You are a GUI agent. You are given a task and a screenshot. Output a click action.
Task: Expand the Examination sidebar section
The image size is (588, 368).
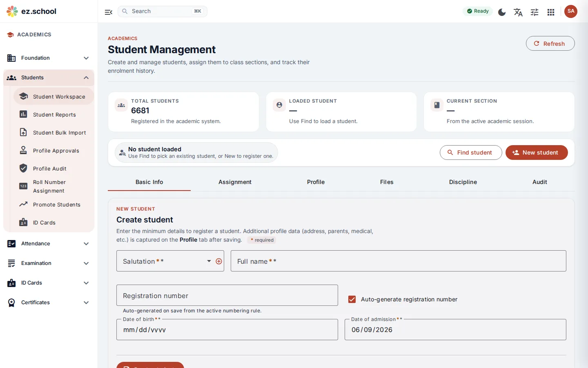49,263
